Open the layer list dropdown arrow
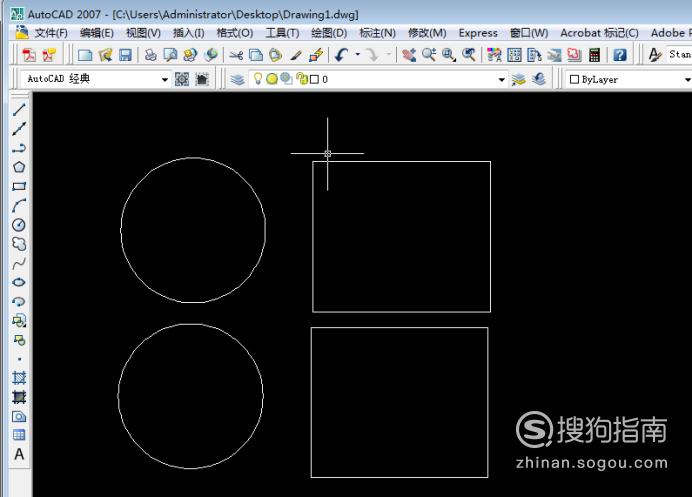692x497 pixels. [501, 79]
